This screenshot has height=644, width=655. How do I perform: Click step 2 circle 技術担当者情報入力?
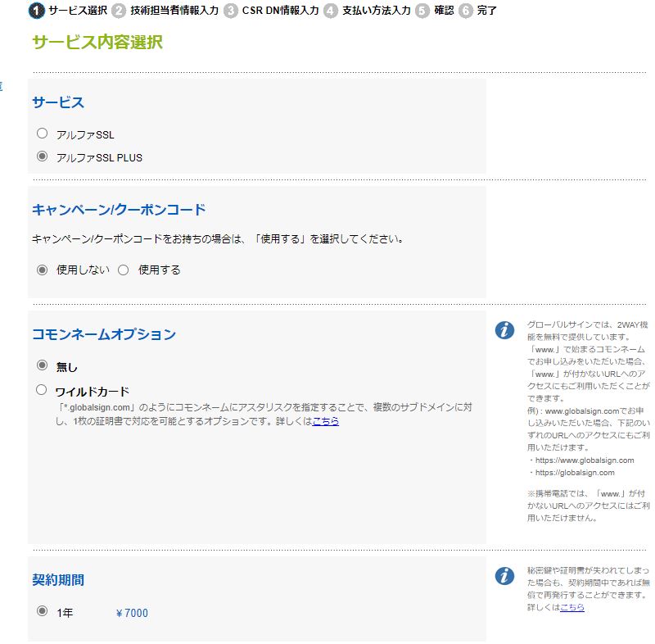point(119,11)
